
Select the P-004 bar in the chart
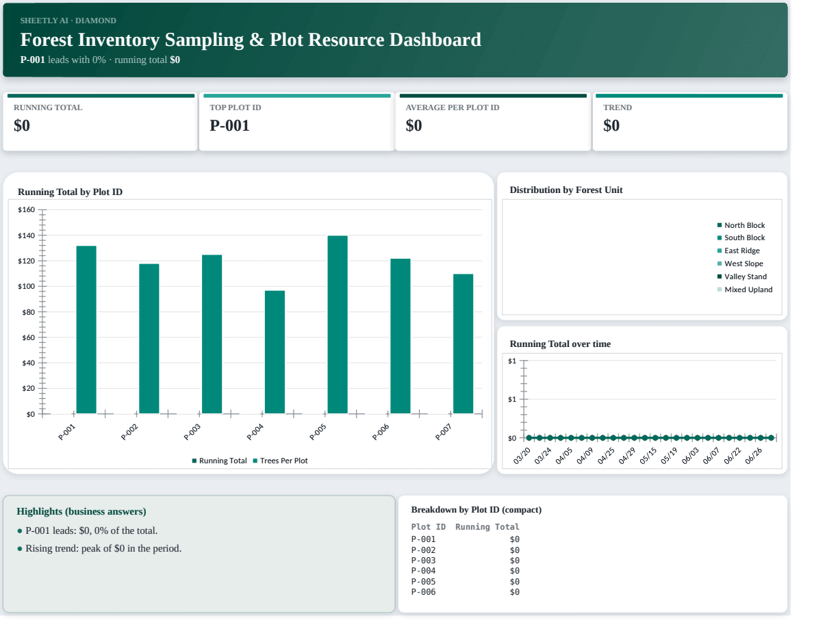pyautogui.click(x=275, y=352)
